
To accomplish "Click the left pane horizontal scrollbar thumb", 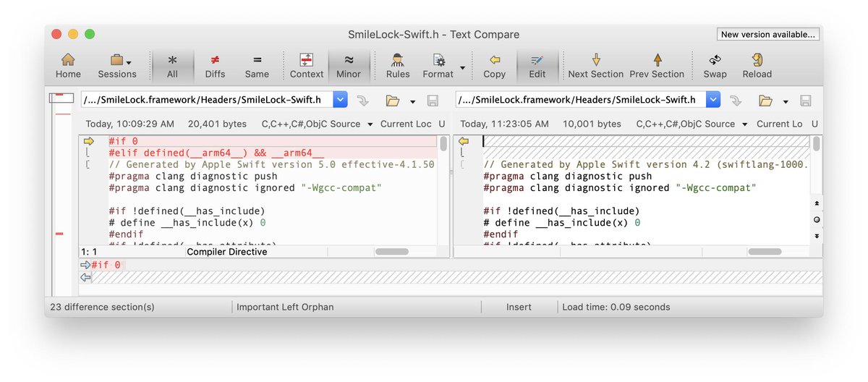I will 391,252.
